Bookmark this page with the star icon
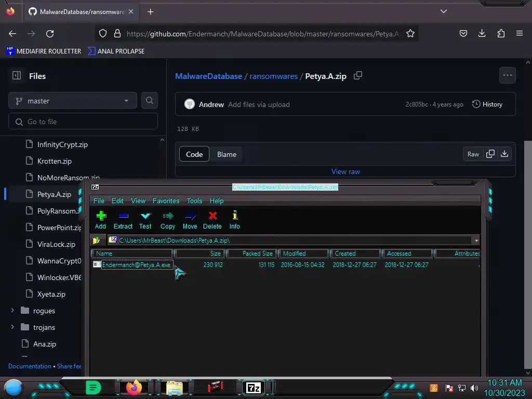Screen dimensions: 532x399 pyautogui.click(x=410, y=33)
